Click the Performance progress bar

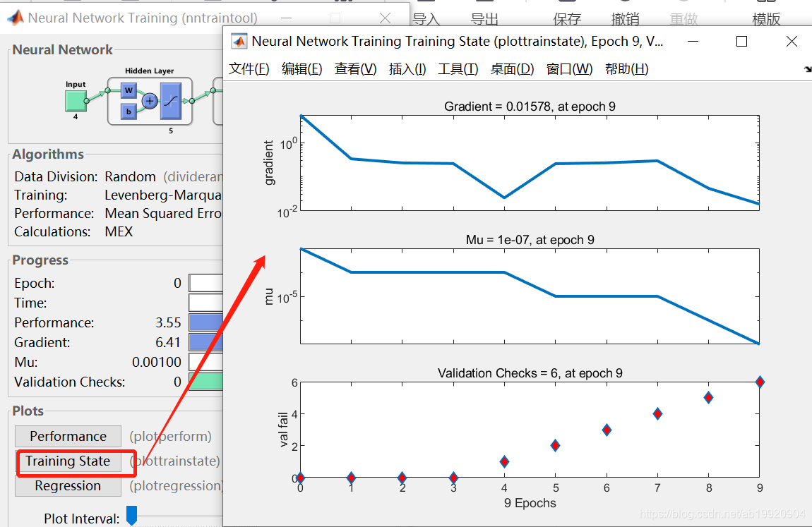point(206,322)
